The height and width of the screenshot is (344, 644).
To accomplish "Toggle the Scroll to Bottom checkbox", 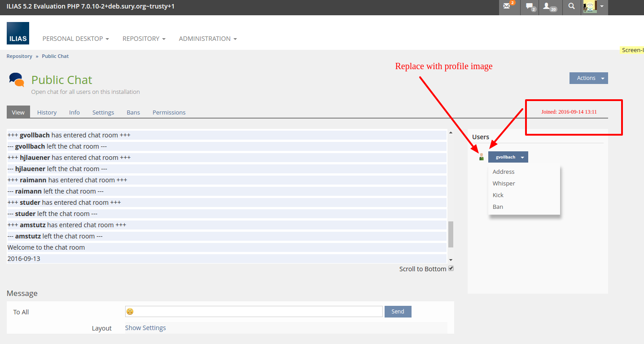I will coord(451,269).
